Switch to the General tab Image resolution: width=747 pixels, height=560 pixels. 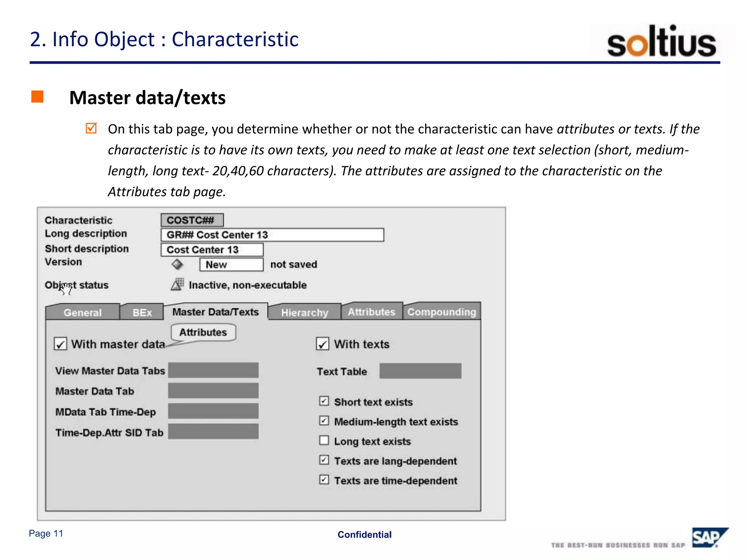tap(83, 312)
